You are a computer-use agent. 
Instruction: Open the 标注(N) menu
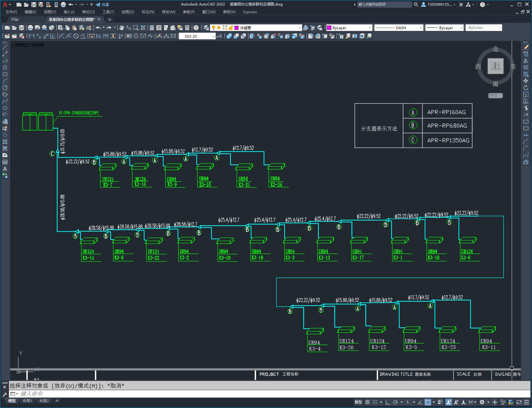point(148,12)
